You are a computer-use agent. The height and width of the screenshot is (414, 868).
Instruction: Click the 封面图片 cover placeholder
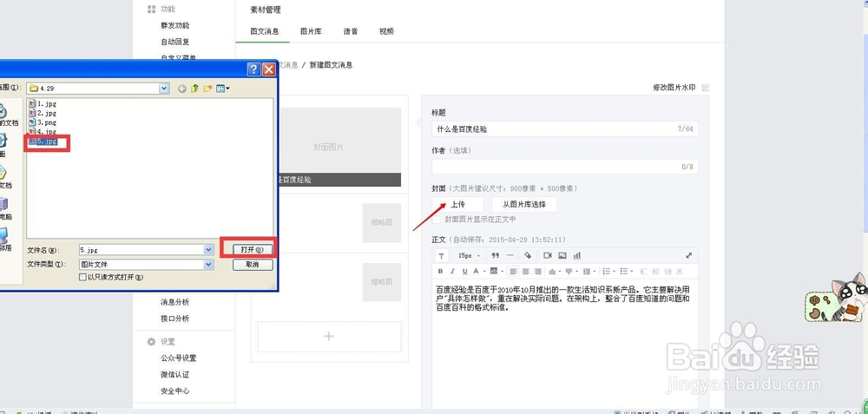(329, 147)
